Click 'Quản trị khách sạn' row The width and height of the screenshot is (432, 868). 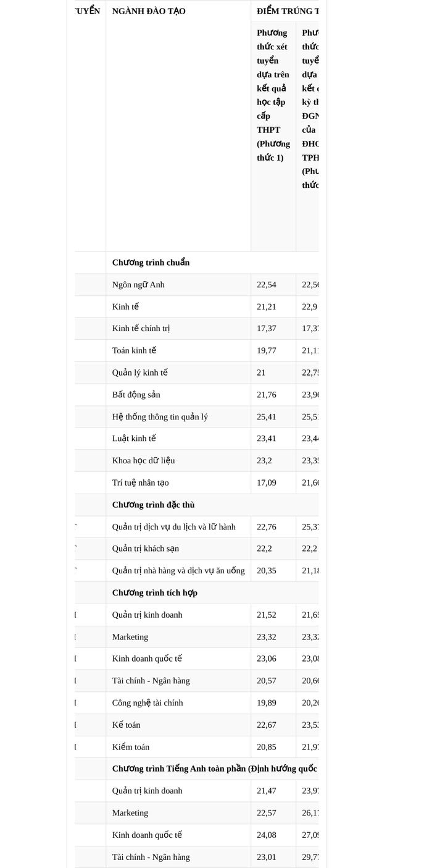pos(196,549)
